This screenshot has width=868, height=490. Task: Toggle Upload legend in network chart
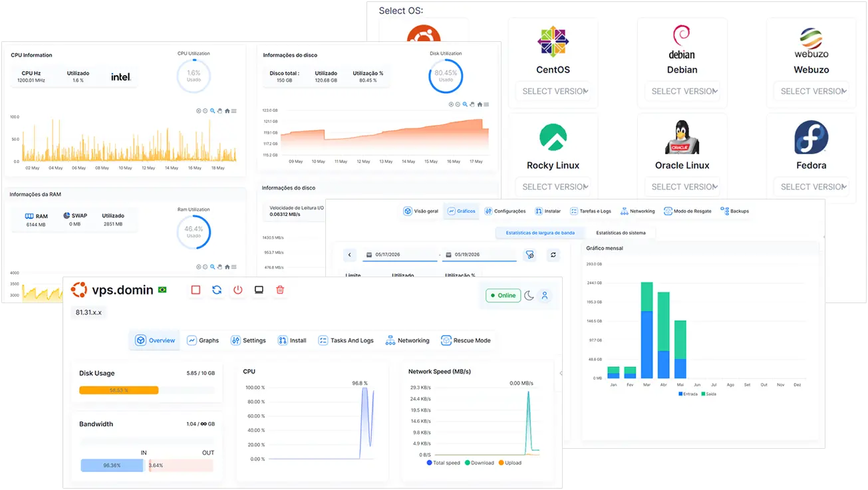point(510,463)
